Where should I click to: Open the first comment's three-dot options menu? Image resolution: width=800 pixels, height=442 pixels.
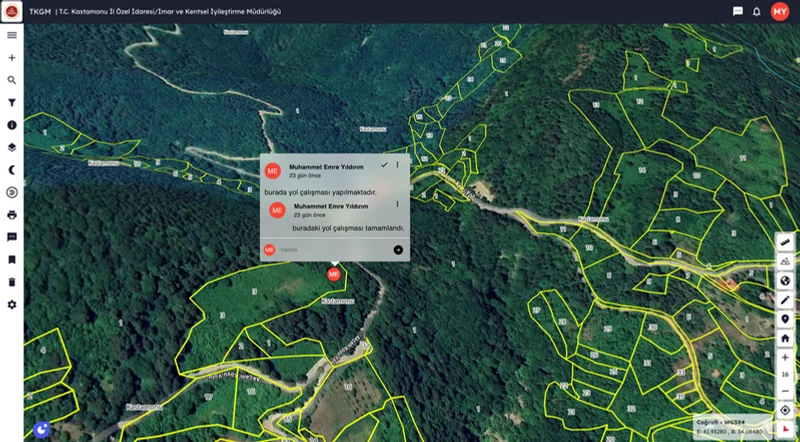(397, 165)
